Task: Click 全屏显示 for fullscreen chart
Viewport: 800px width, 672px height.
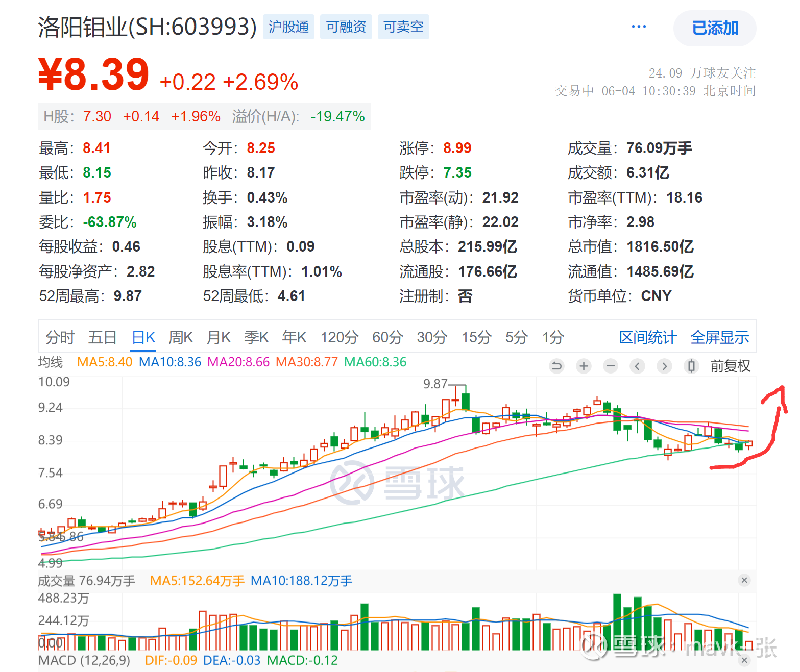Action: [x=720, y=337]
